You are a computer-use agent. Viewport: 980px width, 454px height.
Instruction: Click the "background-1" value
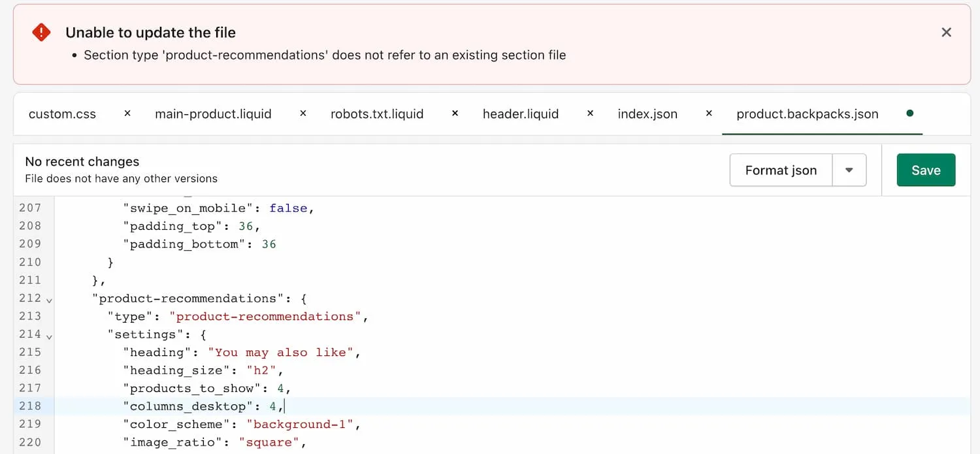(x=300, y=425)
